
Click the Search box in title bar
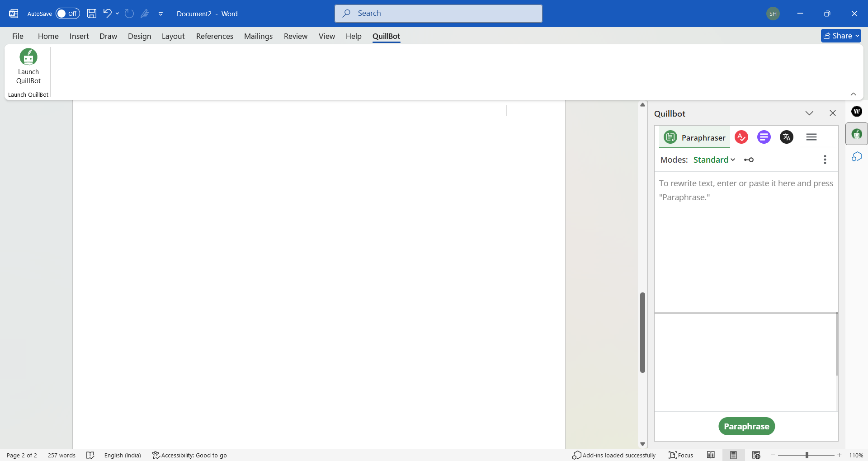[439, 14]
